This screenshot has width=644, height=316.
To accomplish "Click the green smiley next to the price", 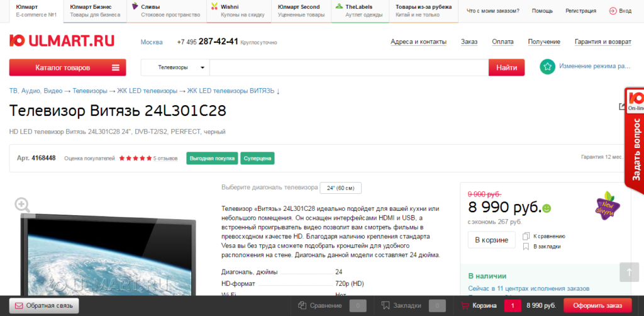I will [547, 208].
